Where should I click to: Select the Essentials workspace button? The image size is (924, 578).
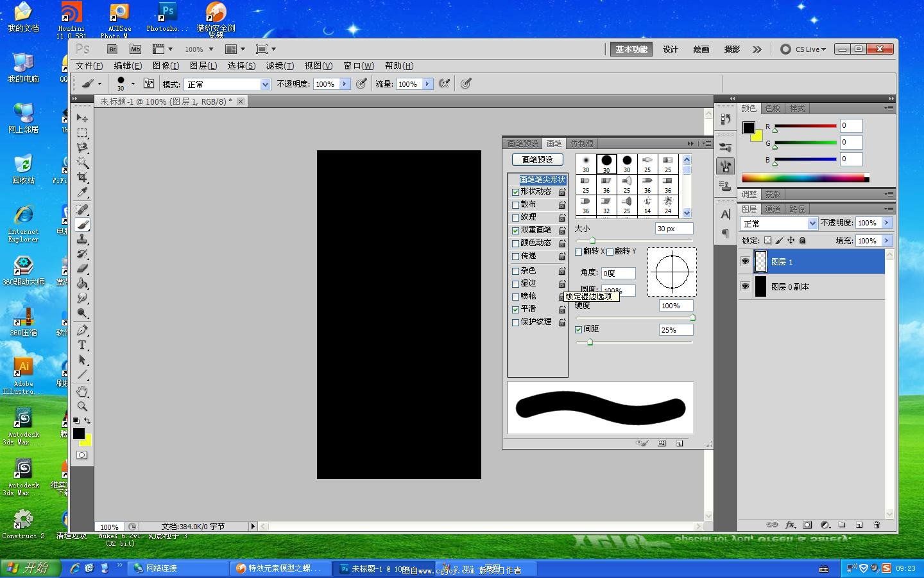tap(631, 49)
